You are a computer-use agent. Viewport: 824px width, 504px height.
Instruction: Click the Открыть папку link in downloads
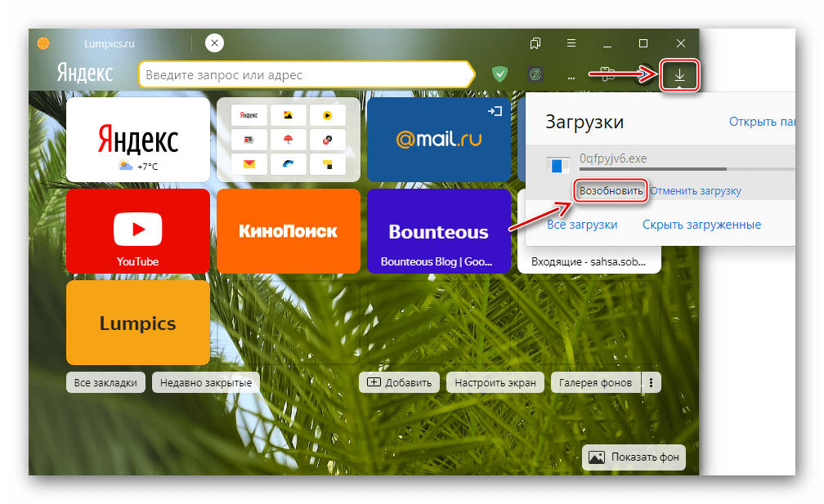point(762,122)
